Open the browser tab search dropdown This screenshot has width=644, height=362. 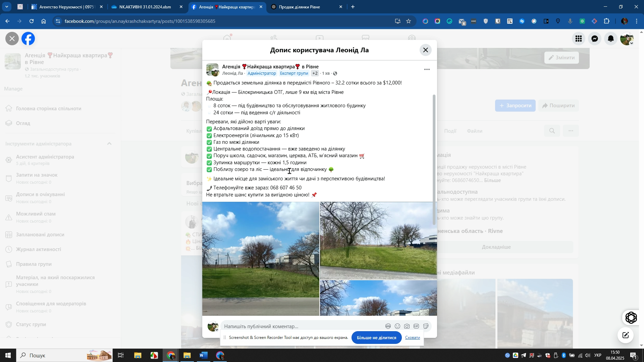(x=7, y=7)
